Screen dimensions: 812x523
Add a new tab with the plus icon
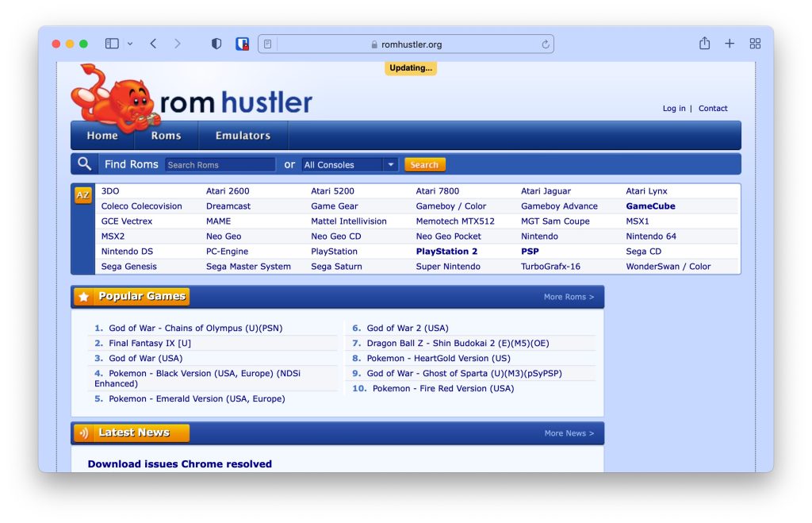(x=730, y=44)
